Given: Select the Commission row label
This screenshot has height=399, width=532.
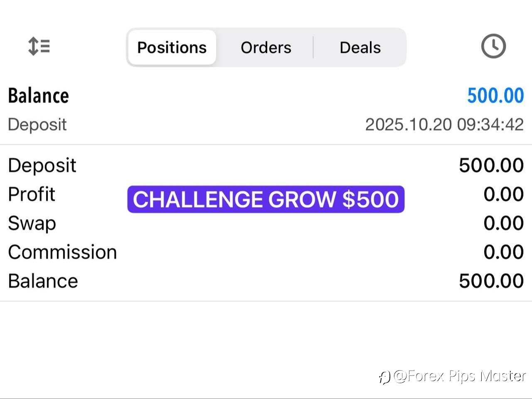Looking at the screenshot, I should [x=62, y=252].
